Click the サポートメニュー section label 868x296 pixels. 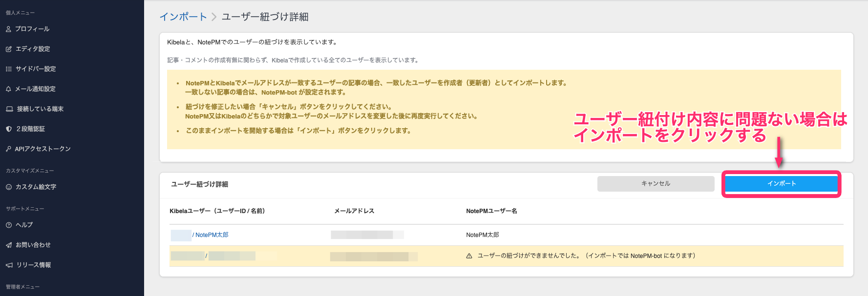[25, 209]
